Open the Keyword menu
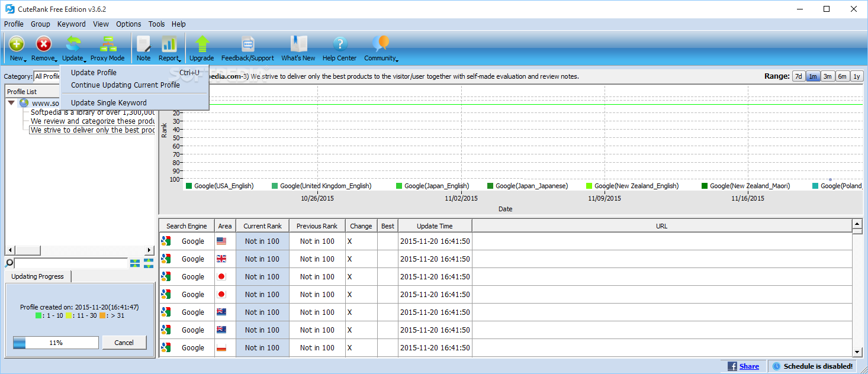Screen dimensions: 868x374 (72, 24)
